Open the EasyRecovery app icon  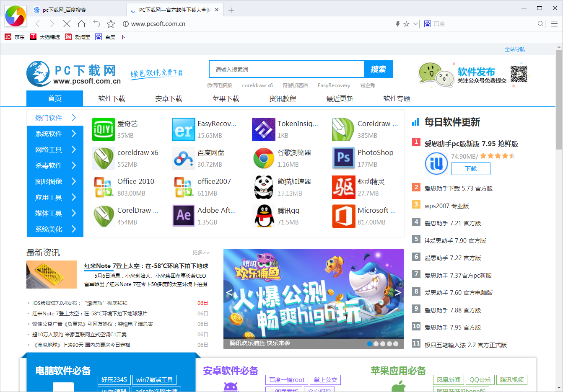[x=183, y=129]
